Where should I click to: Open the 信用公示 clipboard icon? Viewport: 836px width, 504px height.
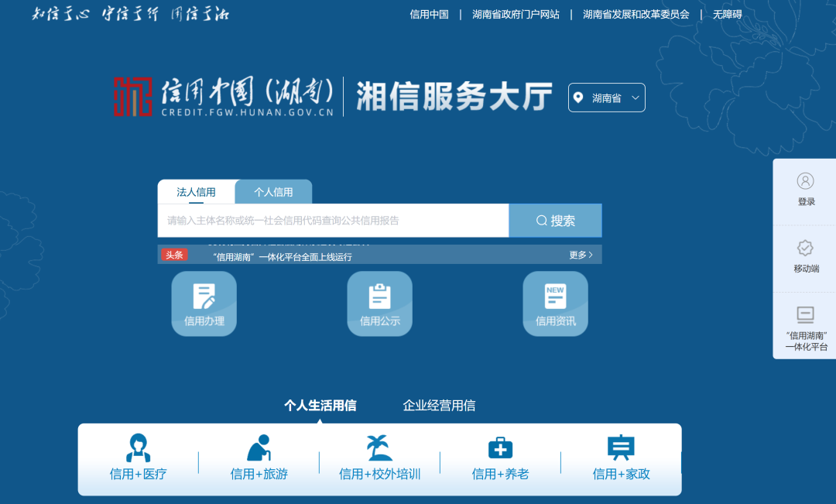(379, 303)
